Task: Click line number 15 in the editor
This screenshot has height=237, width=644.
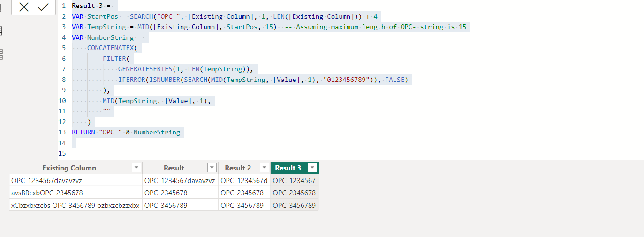Action: [x=62, y=154]
